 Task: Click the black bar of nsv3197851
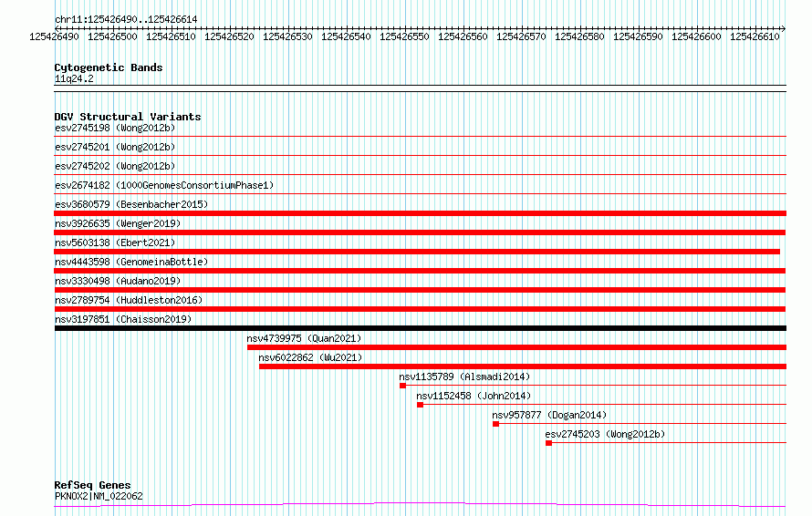click(x=420, y=328)
